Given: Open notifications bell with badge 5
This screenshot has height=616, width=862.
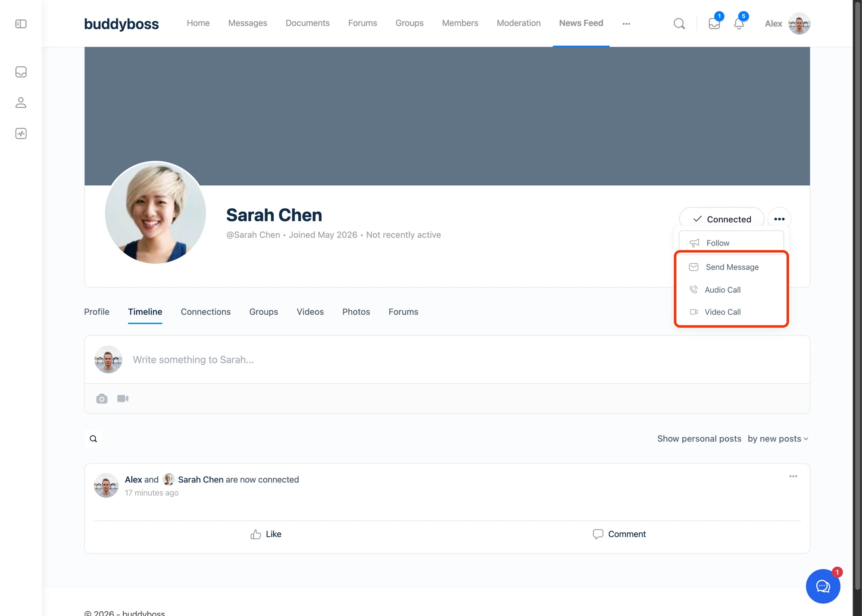Looking at the screenshot, I should tap(739, 24).
